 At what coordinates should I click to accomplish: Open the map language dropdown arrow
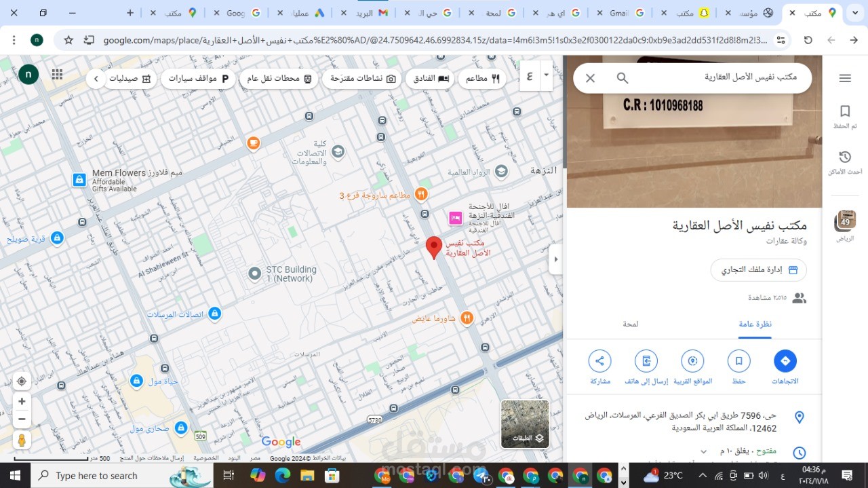coord(546,75)
